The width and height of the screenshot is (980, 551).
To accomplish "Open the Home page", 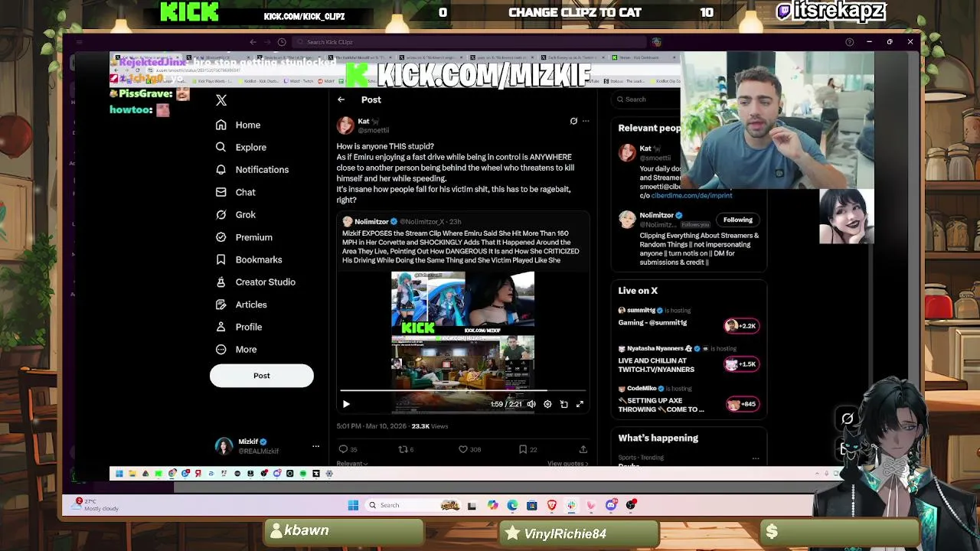I will [x=238, y=125].
